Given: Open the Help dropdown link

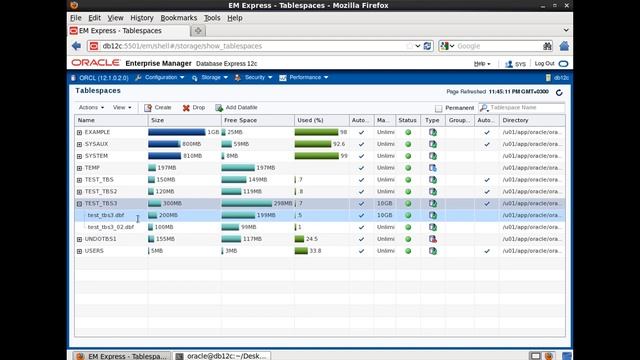Looking at the screenshot, I should coord(482,64).
